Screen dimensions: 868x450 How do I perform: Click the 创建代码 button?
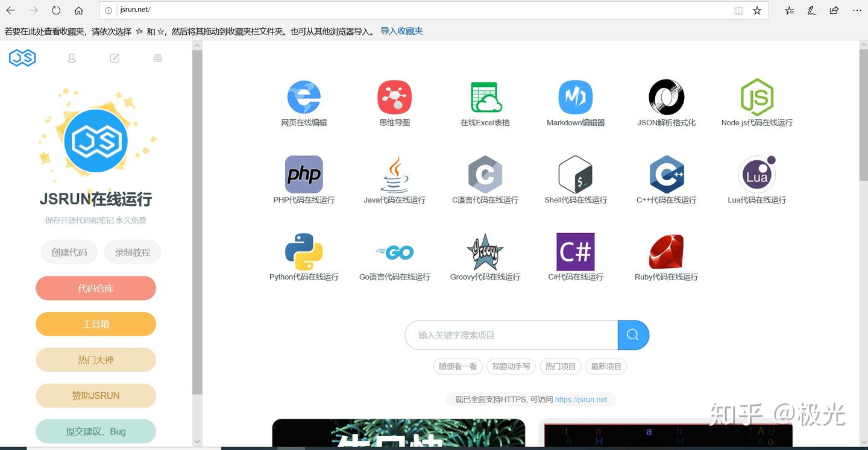69,252
